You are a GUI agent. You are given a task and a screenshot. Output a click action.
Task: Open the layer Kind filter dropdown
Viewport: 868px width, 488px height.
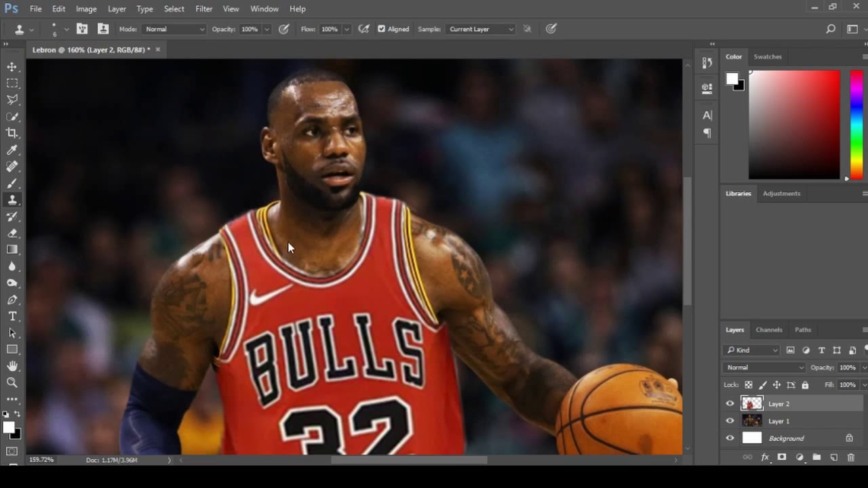[x=751, y=350]
